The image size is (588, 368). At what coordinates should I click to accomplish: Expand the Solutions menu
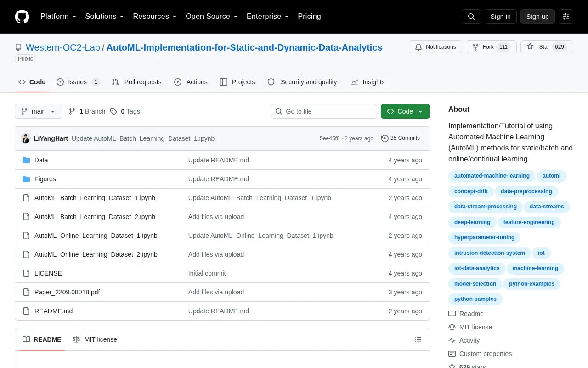click(105, 17)
